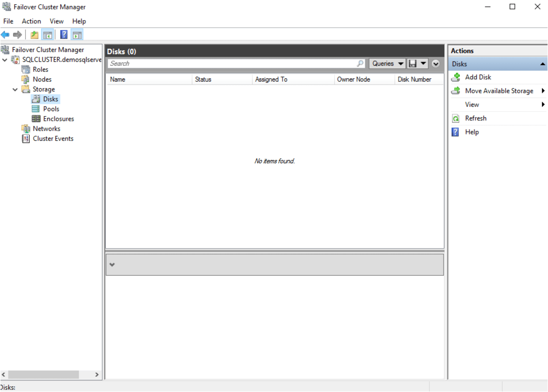Open the Networks section
548x392 pixels.
(46, 128)
